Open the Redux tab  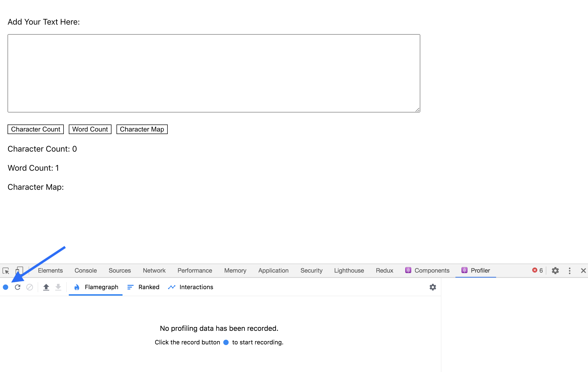384,271
